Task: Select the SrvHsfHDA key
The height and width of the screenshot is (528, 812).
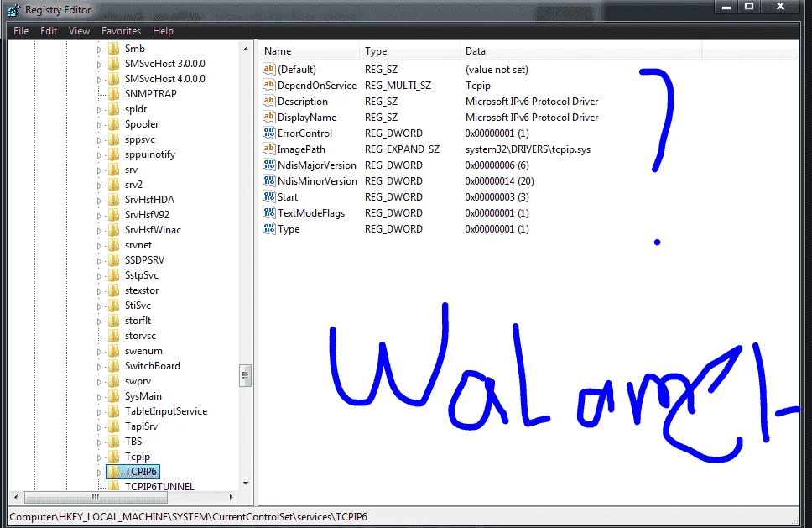Action: (x=149, y=200)
